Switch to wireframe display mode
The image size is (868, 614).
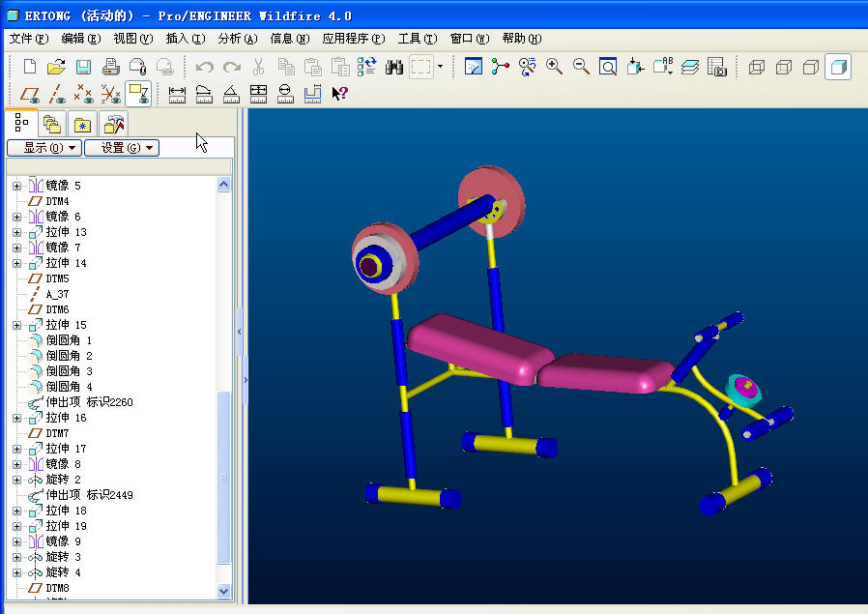point(757,67)
